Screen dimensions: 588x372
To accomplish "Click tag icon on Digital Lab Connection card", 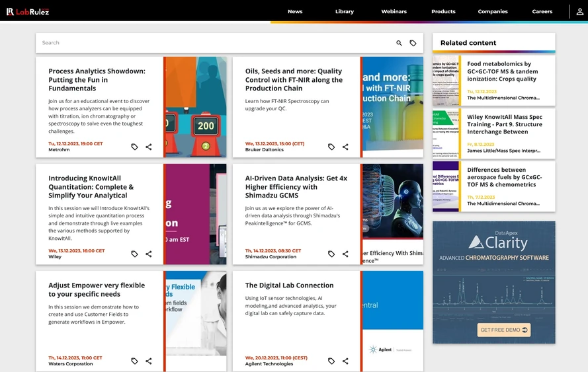I will point(331,361).
